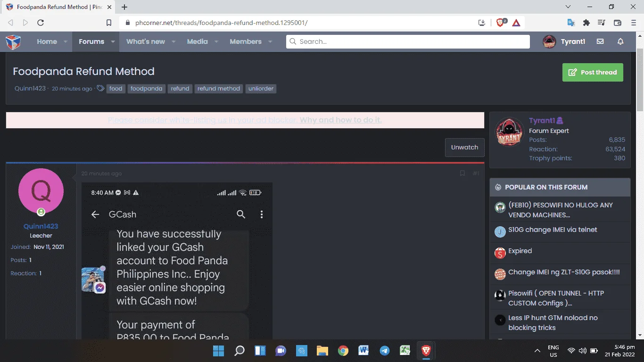Open the 'S10G change IMEI via telnet' thread
The width and height of the screenshot is (644, 362).
(553, 230)
